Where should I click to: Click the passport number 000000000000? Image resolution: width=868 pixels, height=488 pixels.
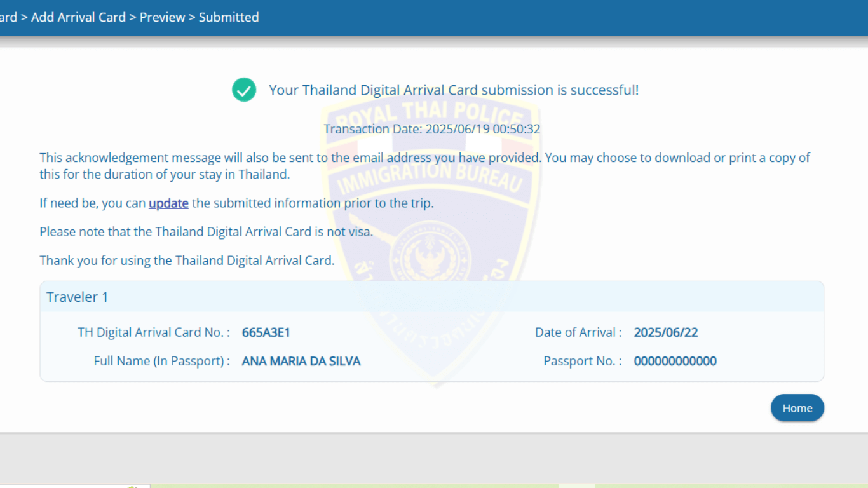point(675,361)
